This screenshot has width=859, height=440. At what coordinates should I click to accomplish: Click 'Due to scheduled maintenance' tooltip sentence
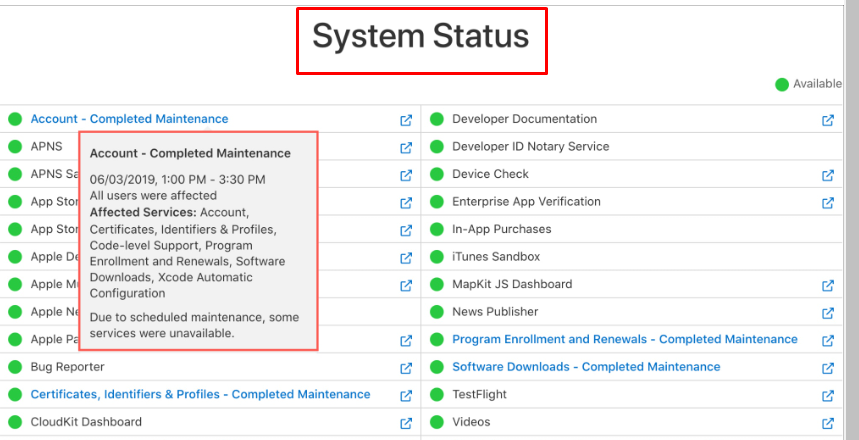pos(194,325)
